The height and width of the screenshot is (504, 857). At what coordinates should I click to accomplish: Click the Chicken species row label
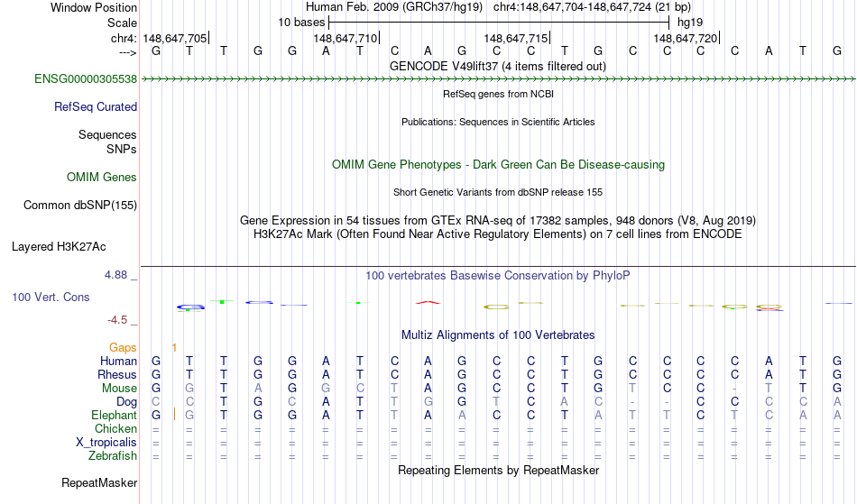(115, 429)
